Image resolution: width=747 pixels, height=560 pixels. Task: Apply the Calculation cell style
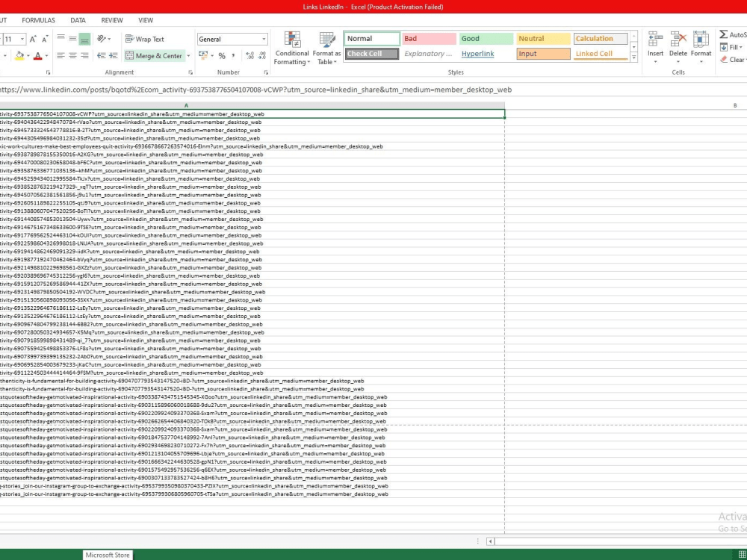(601, 39)
